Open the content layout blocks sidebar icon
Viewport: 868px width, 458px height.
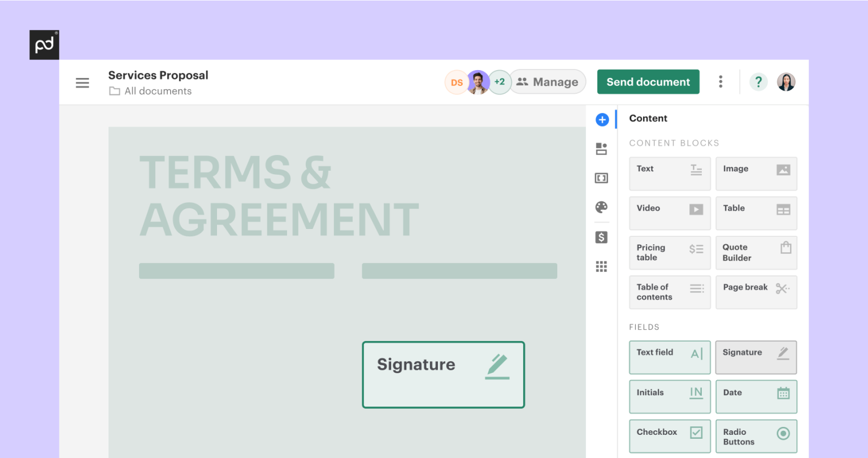pyautogui.click(x=601, y=149)
